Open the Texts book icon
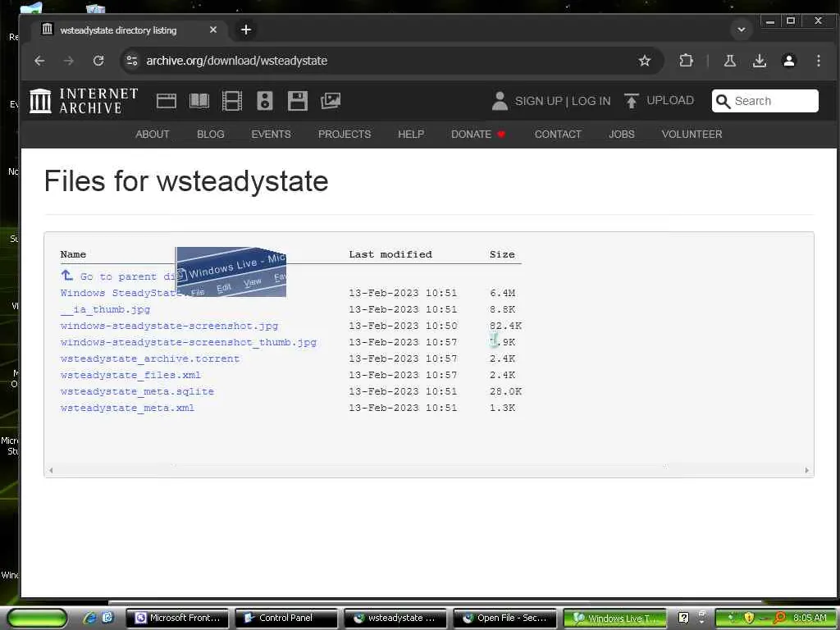The image size is (840, 630). click(x=199, y=101)
